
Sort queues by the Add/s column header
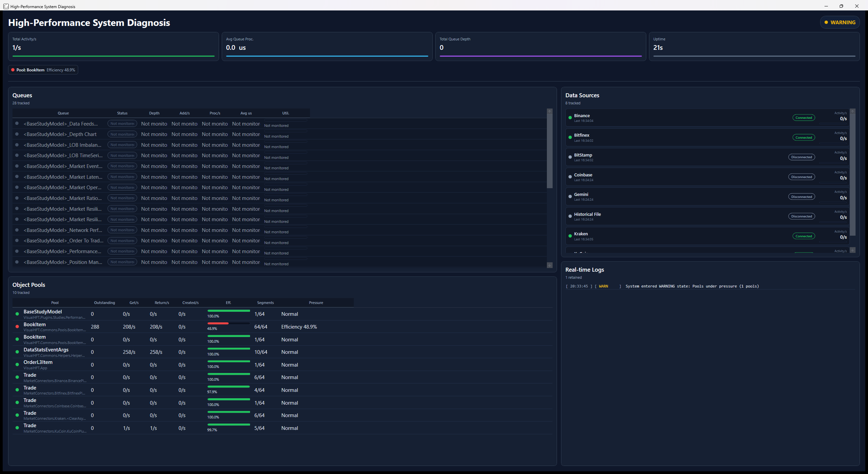pos(185,113)
